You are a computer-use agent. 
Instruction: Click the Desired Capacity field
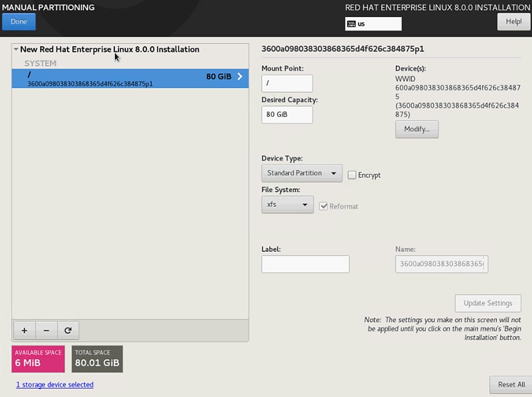click(x=287, y=114)
